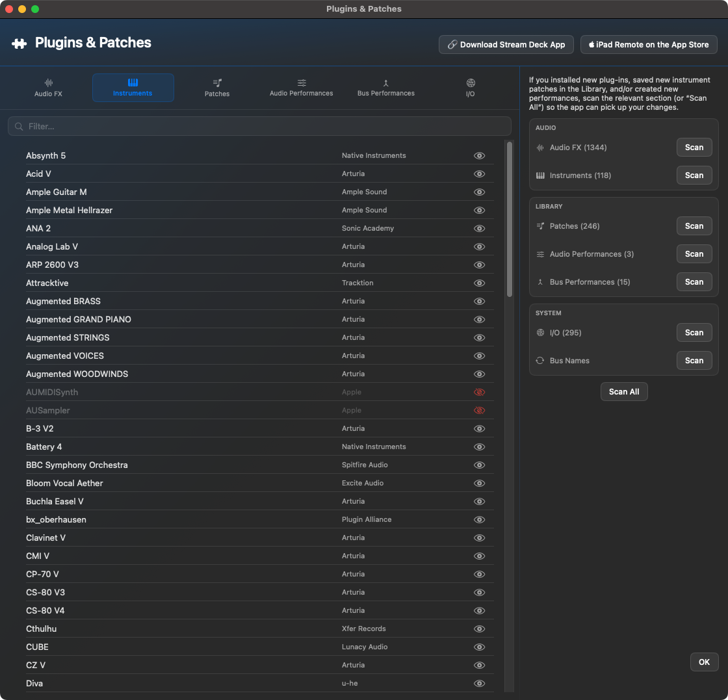This screenshot has height=700, width=728.
Task: Hide Absynth 5 using its eye icon
Action: (x=479, y=155)
